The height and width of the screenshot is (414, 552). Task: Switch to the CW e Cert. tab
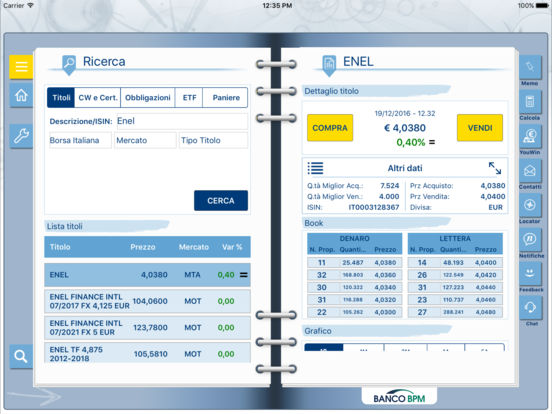[98, 98]
